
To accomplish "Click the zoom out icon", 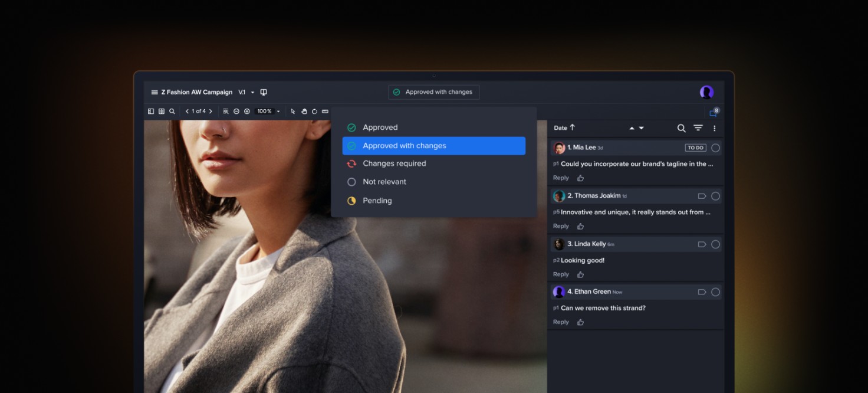I will click(236, 111).
